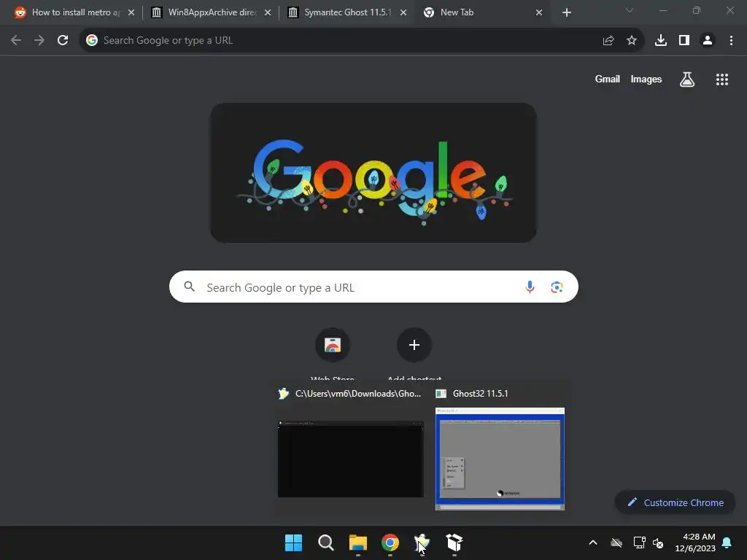Viewport: 747px width, 560px height.
Task: Show hidden system tray icons
Action: click(x=593, y=542)
